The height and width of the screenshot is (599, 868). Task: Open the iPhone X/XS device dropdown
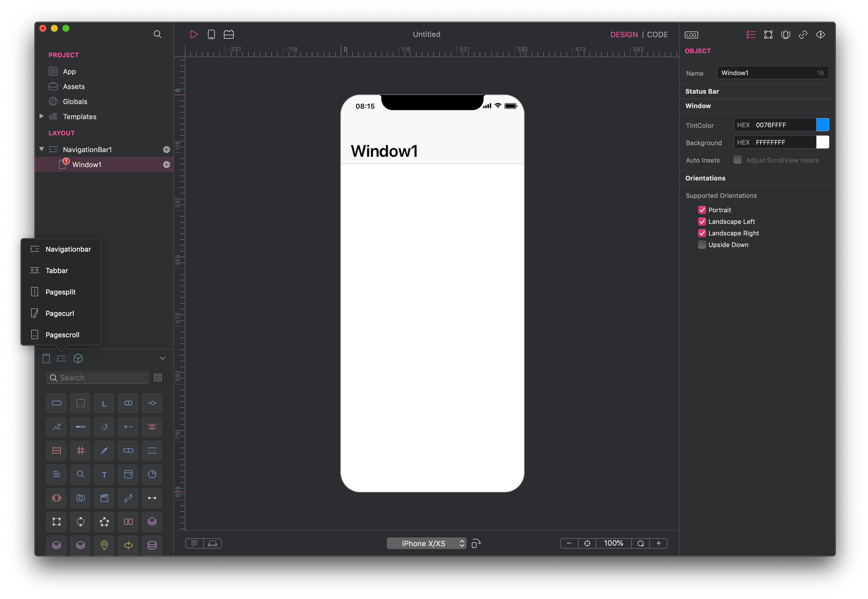click(x=426, y=543)
